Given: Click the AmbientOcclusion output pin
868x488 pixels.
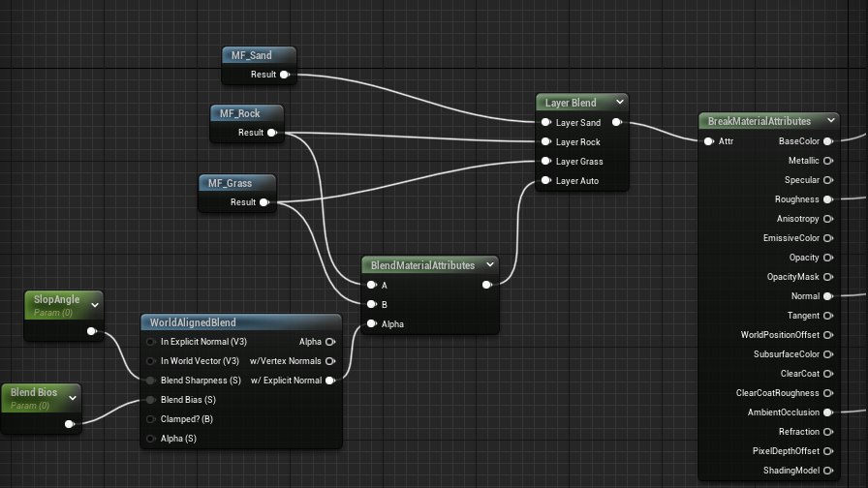Looking at the screenshot, I should (828, 412).
